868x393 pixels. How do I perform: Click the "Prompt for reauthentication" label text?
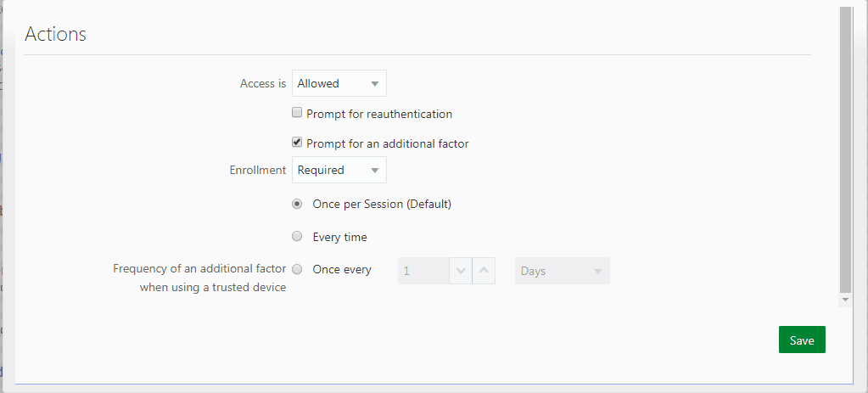coord(379,114)
